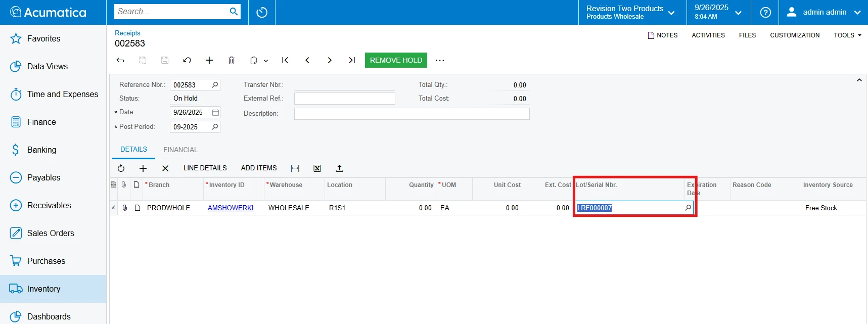Screen dimensions: 868x324
Task: Open the Purchases workspace
Action: (53, 261)
